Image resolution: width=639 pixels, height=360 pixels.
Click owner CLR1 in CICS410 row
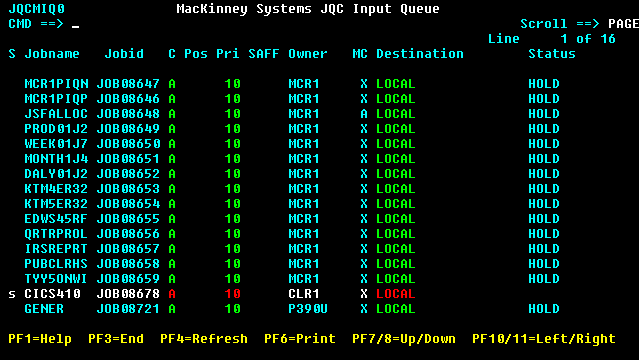[304, 294]
